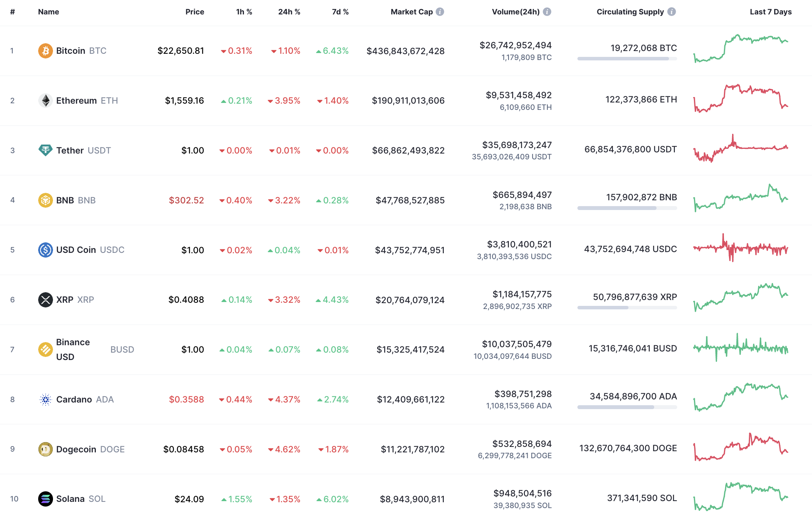Click the Tether USDT logo
The height and width of the screenshot is (519, 812).
click(45, 150)
